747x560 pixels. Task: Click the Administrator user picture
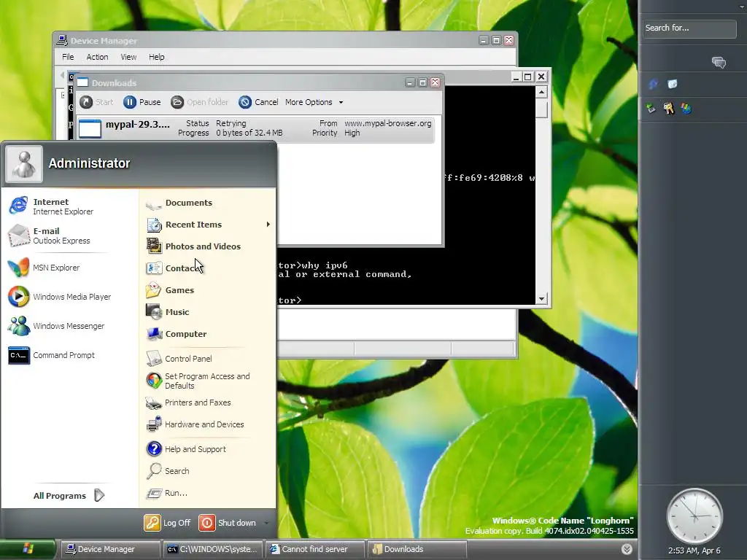[x=24, y=164]
